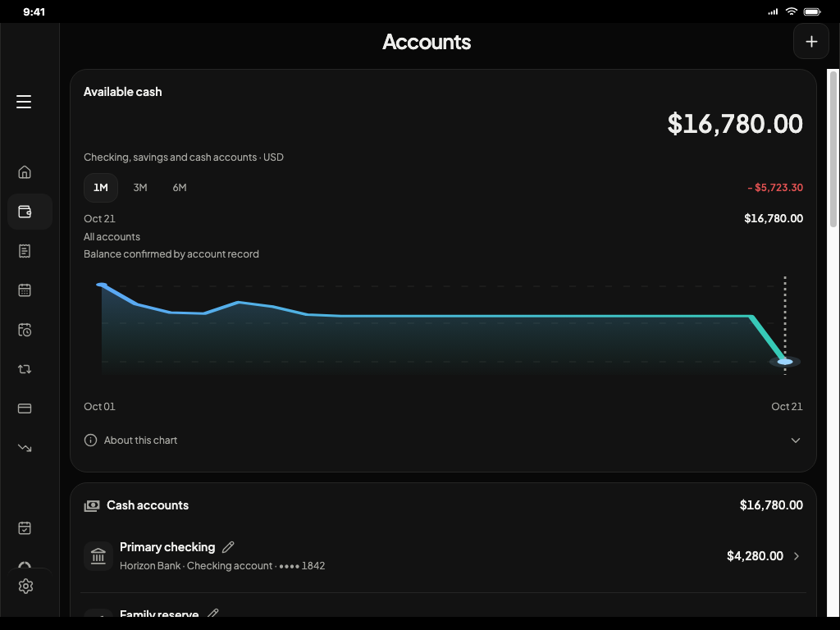Open the calendar-with-clock scheduled icon
The image size is (840, 630).
tap(25, 330)
